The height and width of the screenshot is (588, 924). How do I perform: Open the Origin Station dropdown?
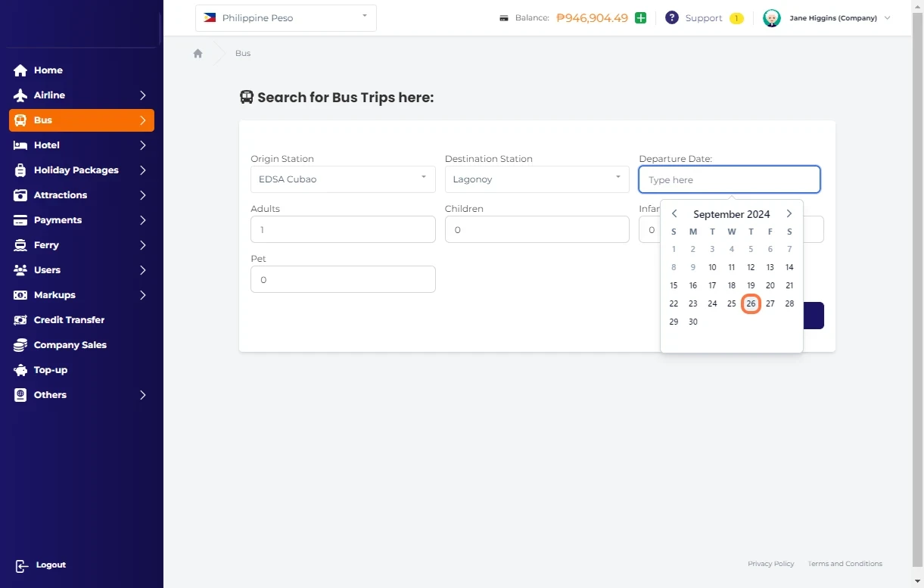click(x=343, y=179)
